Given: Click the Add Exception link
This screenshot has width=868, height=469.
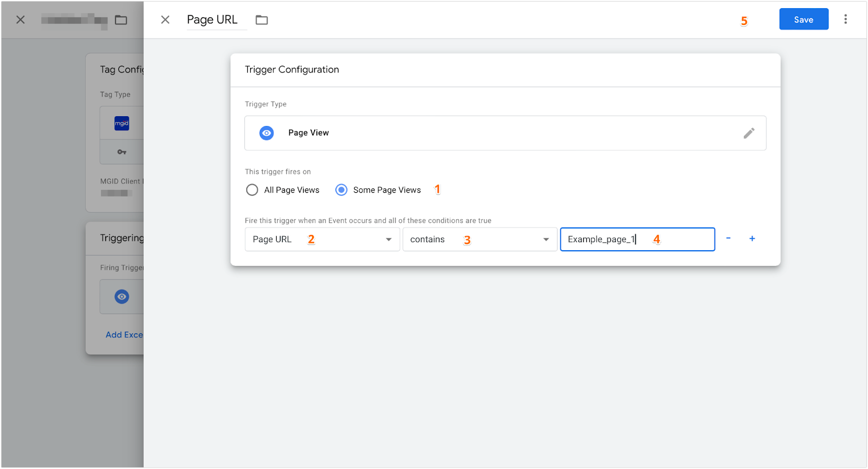Looking at the screenshot, I should point(124,334).
